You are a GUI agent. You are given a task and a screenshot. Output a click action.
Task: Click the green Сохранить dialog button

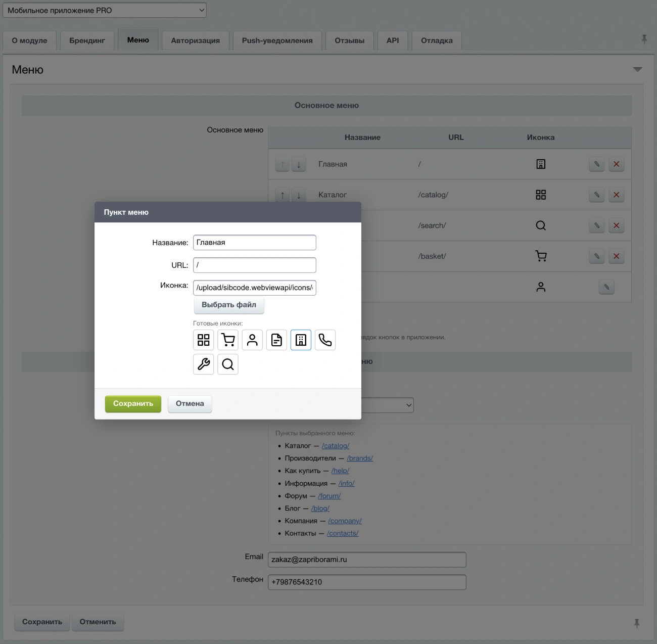tap(133, 404)
